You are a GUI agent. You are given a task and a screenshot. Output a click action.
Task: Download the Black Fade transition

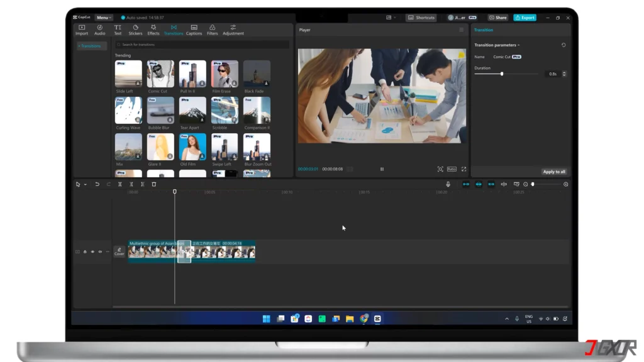click(x=266, y=84)
